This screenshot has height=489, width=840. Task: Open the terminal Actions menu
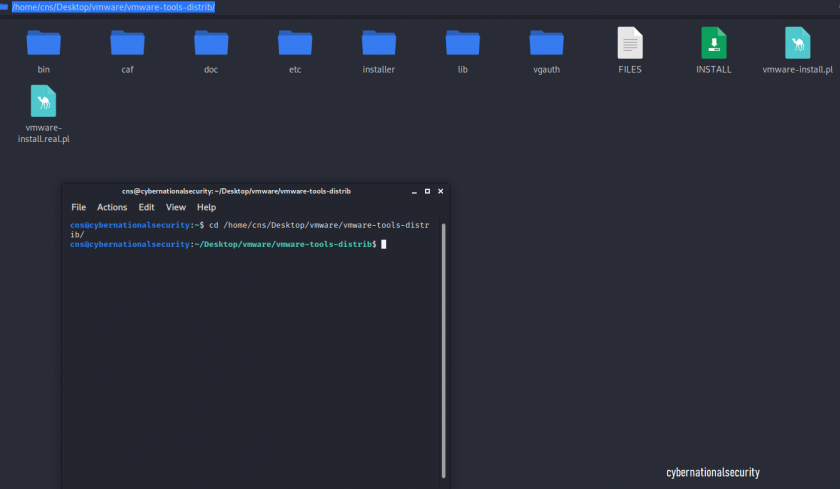pyautogui.click(x=112, y=207)
